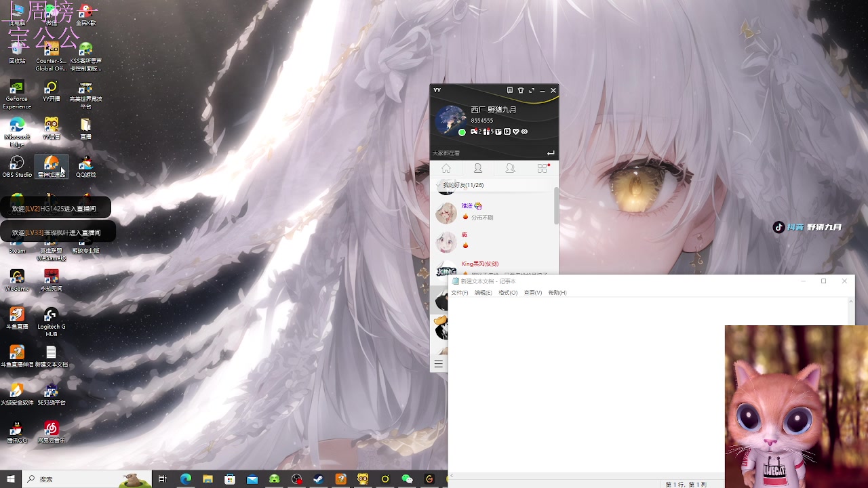Toggle online status via green indicator
Screen dimensions: 868x488
pos(462,131)
